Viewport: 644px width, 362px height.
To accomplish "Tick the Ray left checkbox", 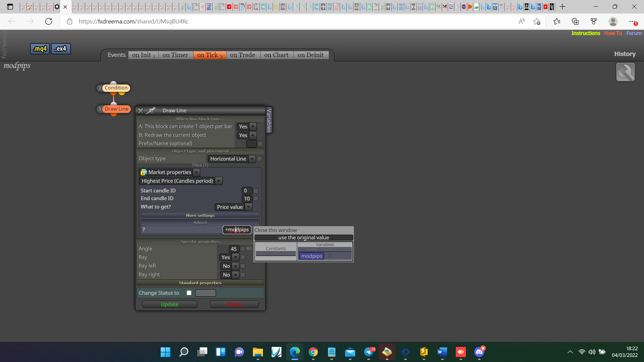I will point(243,266).
